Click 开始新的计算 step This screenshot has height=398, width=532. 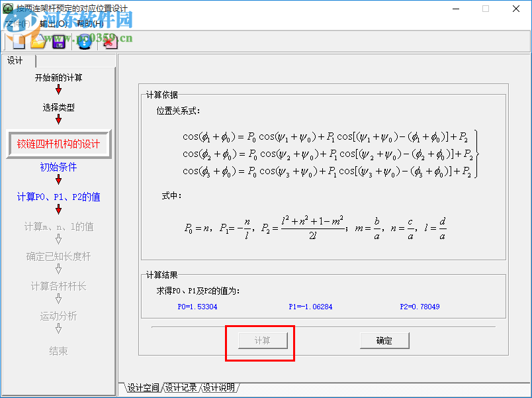coord(58,77)
